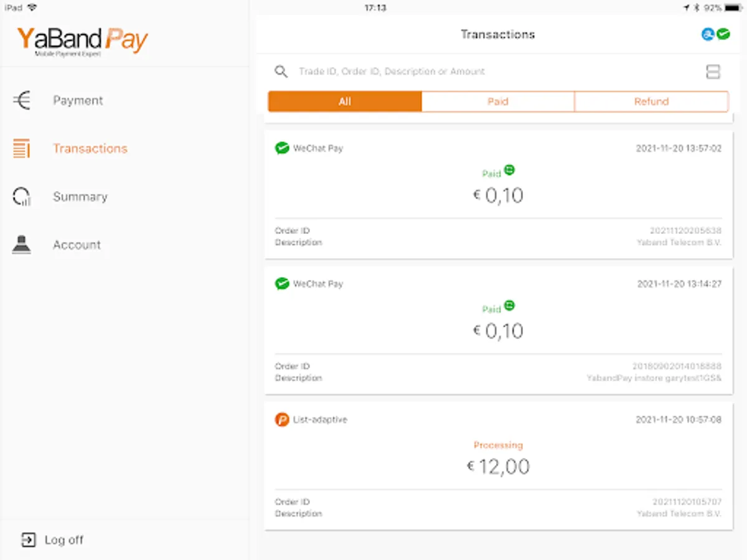This screenshot has width=747, height=560.
Task: Click the Transactions page title
Action: click(x=498, y=34)
